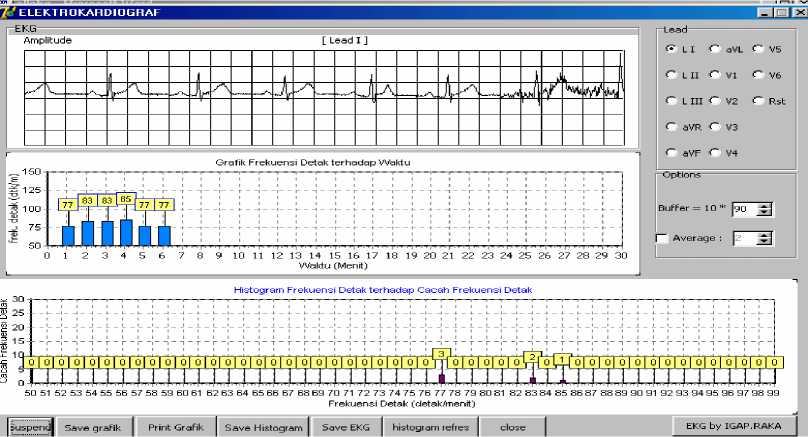Click the Average value spinner field

[x=744, y=238]
